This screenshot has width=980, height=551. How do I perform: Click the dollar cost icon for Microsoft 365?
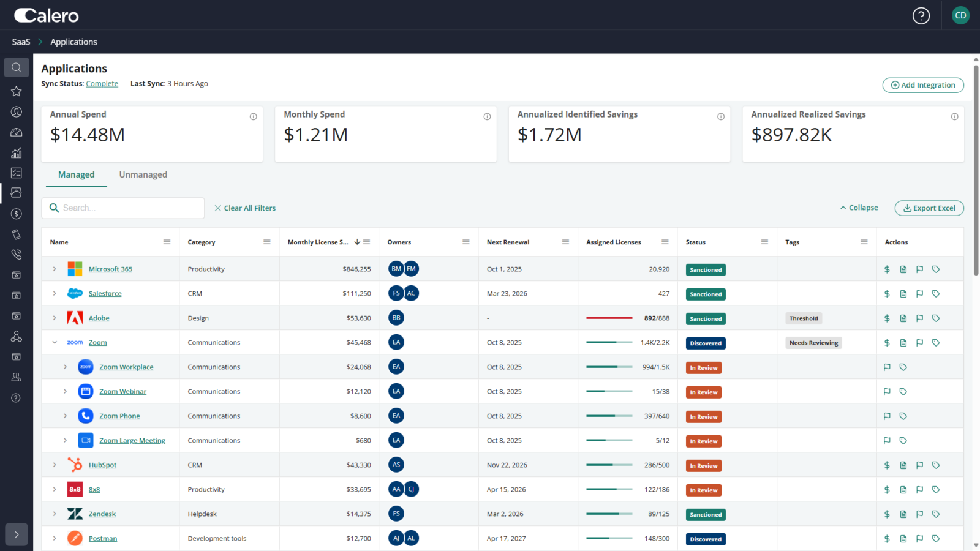pos(886,269)
